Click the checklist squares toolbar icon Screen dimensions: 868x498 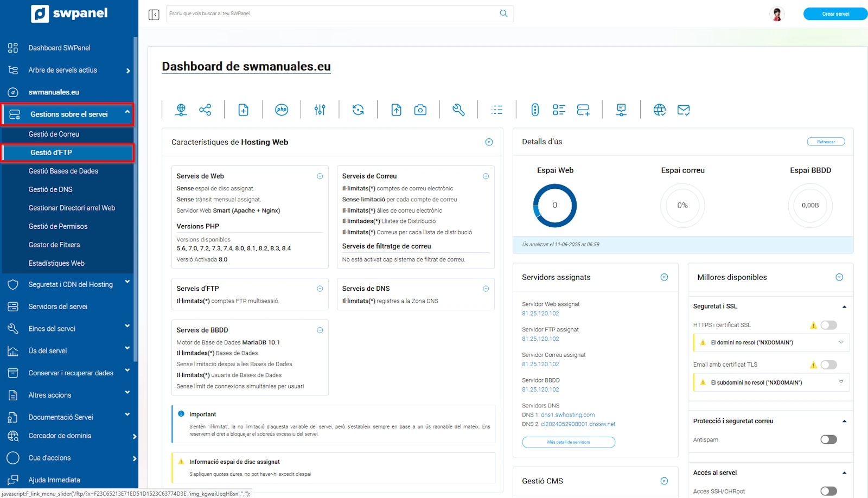point(559,110)
